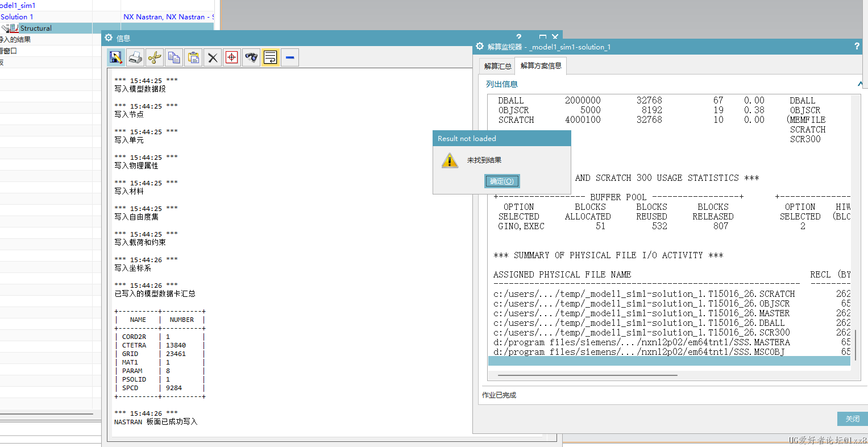Viewport: 868px width, 447px height.
Task: Click the 'SPCD' row showing 9284
Action: pyautogui.click(x=159, y=388)
